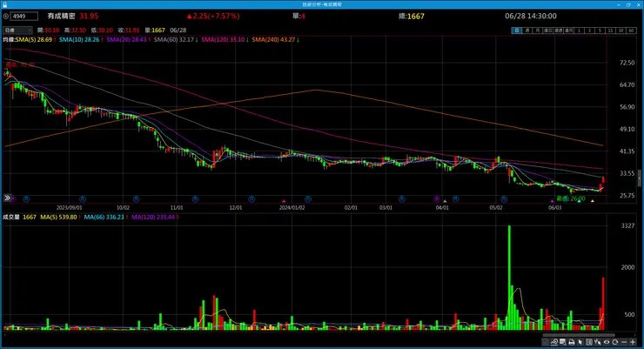Click the stock name 有成精密
This screenshot has height=349, width=644.
(x=61, y=16)
